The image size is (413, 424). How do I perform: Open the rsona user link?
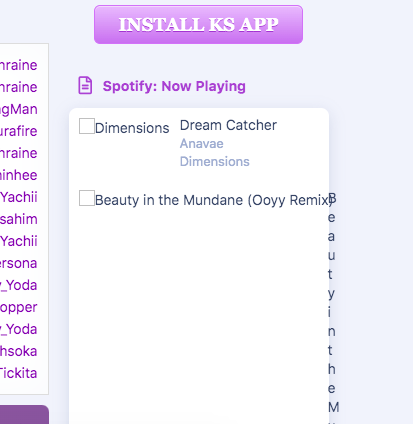[19, 263]
